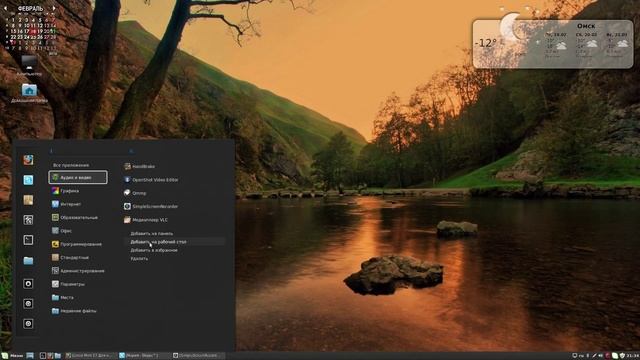
Task: Launch SimpleScreenRecorder from the menu
Action: coord(151,207)
